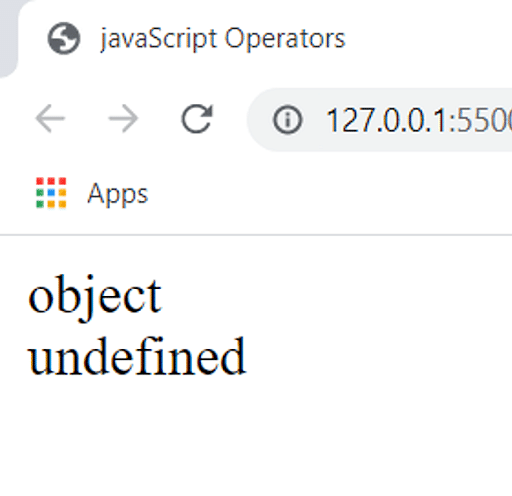Viewport: 512px width, 496px height.
Task: Click empty tab space right of the title
Action: pos(430,38)
